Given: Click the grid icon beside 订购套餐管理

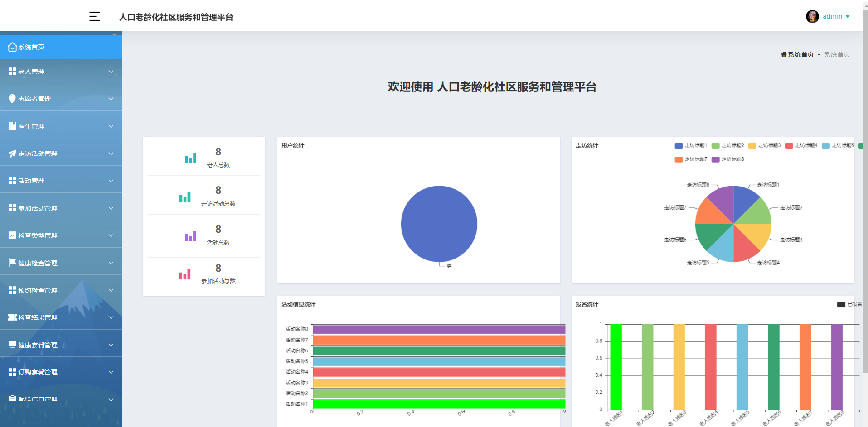Looking at the screenshot, I should tap(12, 372).
